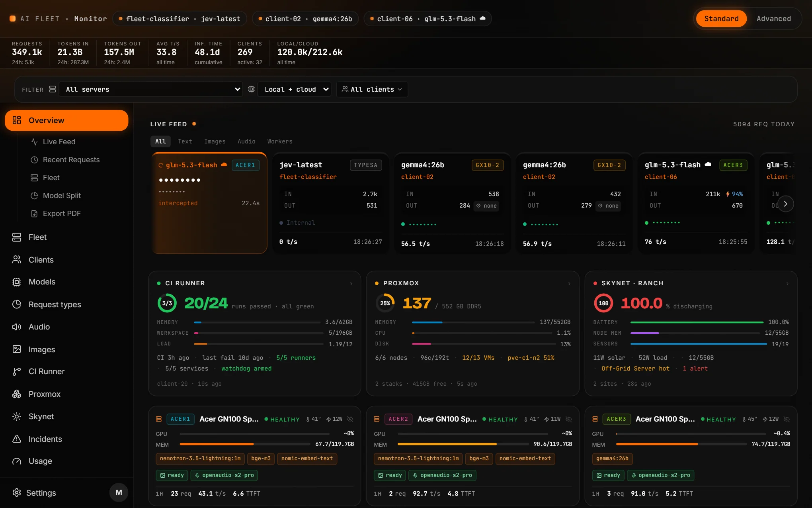
Task: Open the Local + cloud dropdown
Action: pyautogui.click(x=295, y=89)
